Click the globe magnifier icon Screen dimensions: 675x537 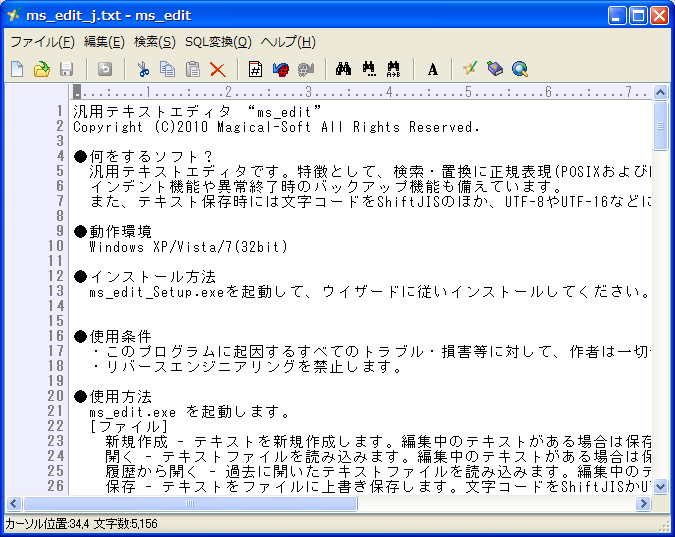point(520,69)
